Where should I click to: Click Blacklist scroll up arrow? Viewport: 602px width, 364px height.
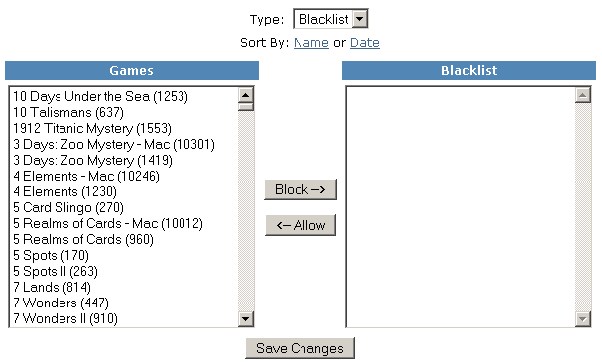click(583, 95)
